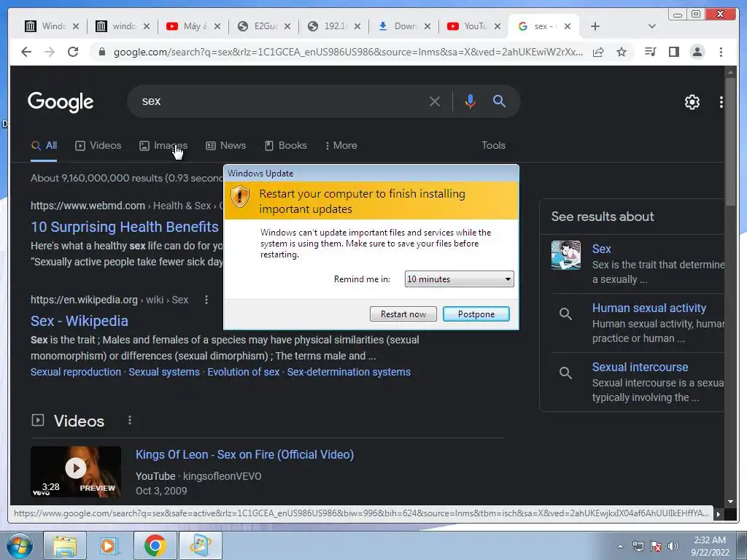Open File Explorer from taskbar

(x=65, y=545)
